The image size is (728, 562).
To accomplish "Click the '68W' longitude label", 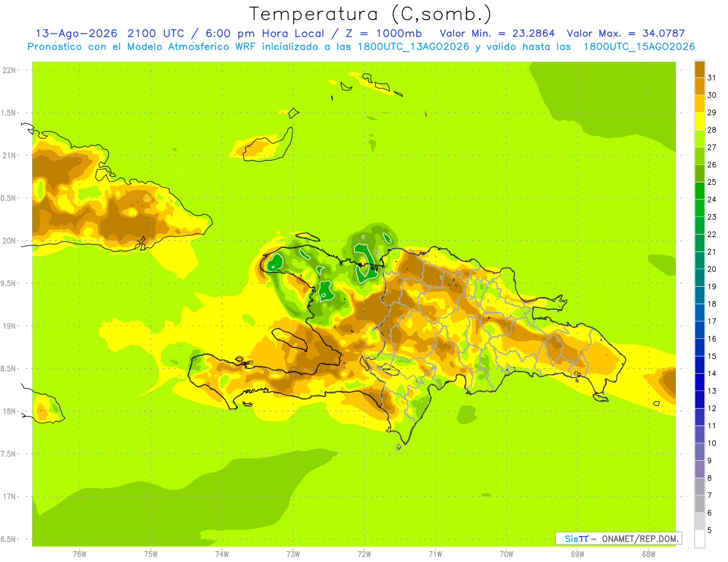I will 649,554.
